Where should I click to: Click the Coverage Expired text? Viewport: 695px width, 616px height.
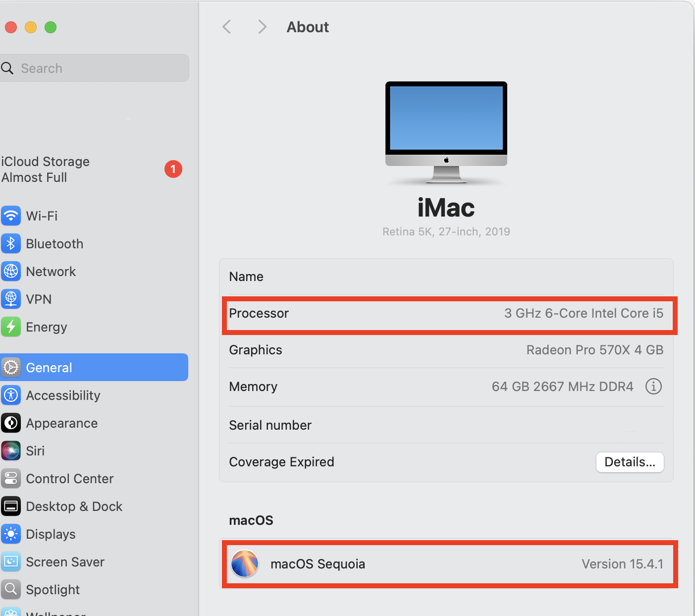pos(282,462)
